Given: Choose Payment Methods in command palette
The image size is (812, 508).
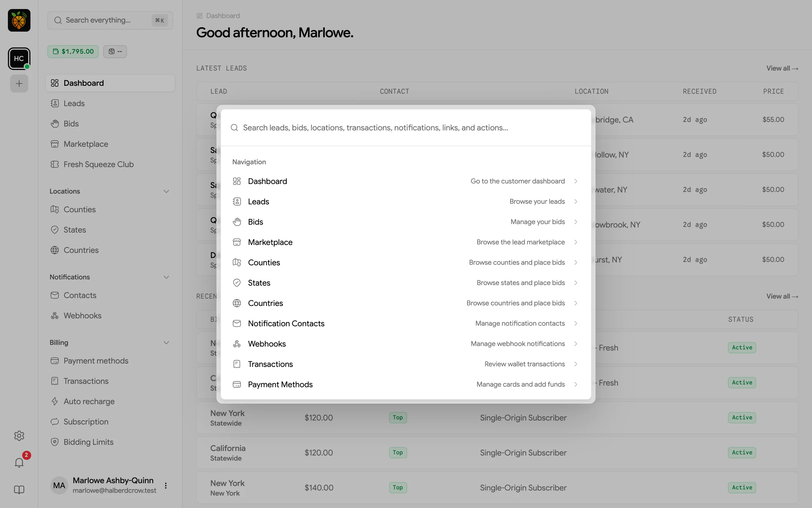Looking at the screenshot, I should pyautogui.click(x=406, y=384).
